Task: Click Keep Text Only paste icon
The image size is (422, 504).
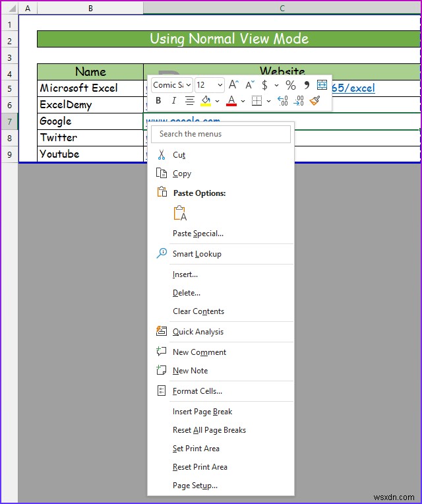Action: click(x=180, y=213)
